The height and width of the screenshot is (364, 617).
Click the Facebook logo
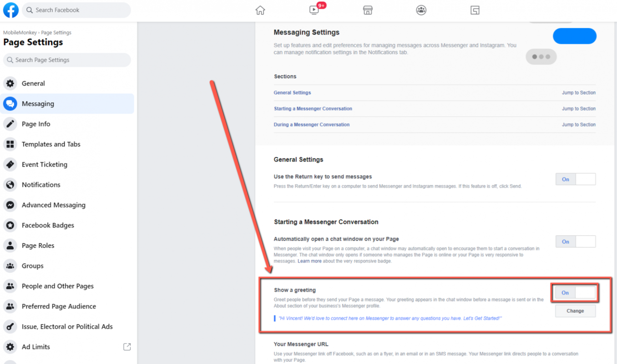click(x=10, y=10)
